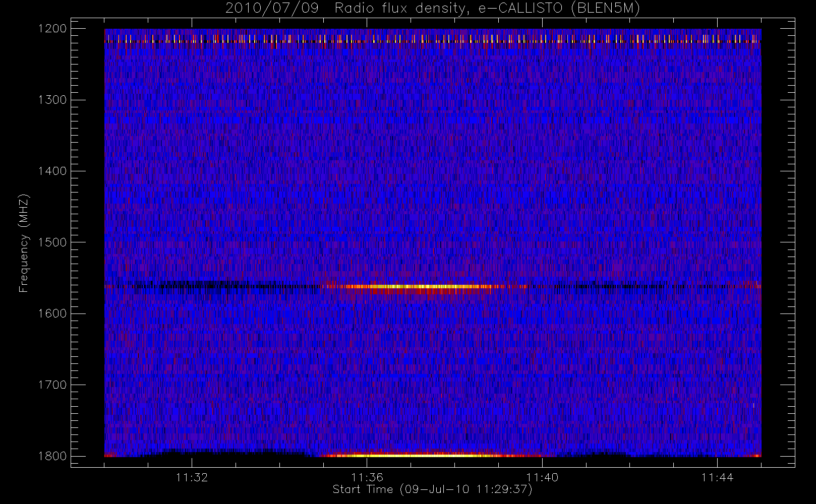
Task: Select the 'Frequency (MHz)' axis label
Action: pos(23,243)
